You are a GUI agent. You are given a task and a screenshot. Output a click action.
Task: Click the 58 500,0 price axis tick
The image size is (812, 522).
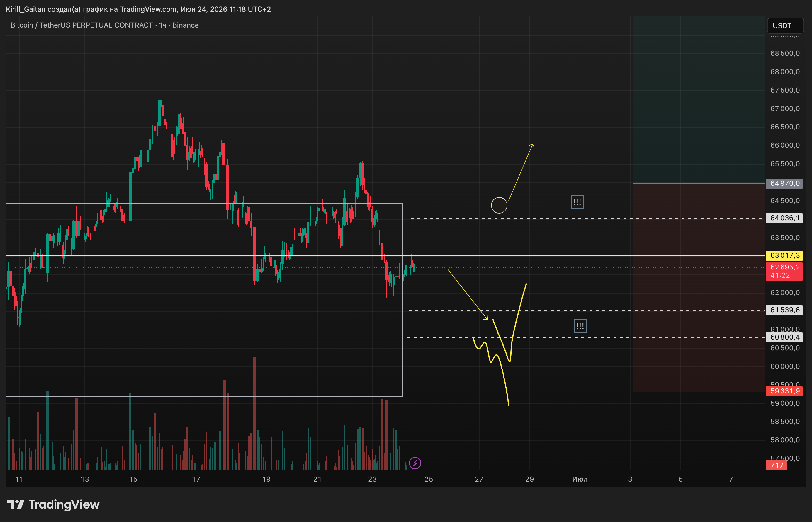tap(785, 421)
